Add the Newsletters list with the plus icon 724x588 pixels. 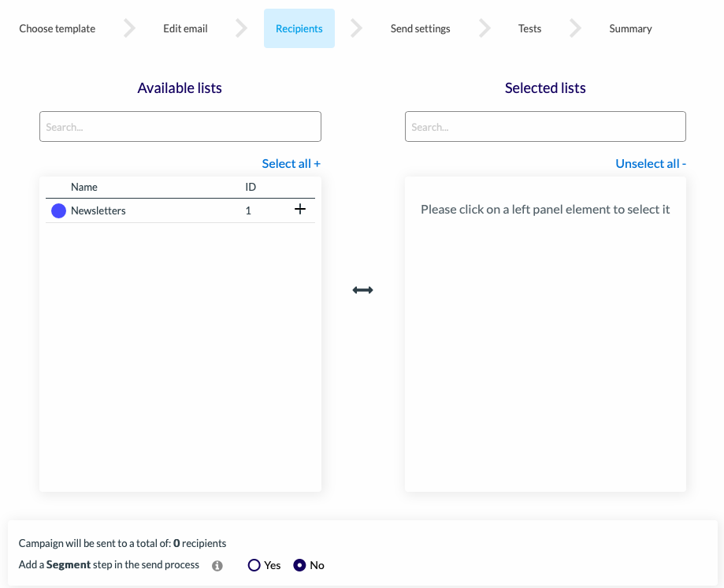[x=300, y=209]
